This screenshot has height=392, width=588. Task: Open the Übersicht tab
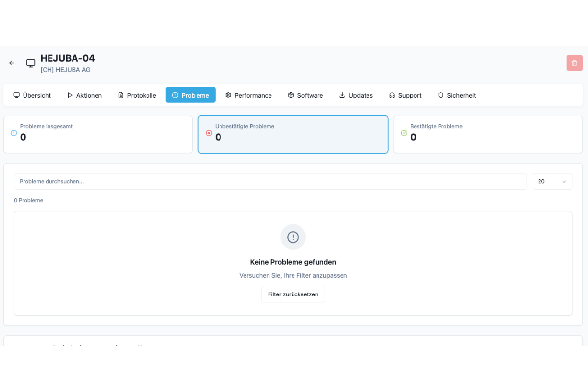32,95
